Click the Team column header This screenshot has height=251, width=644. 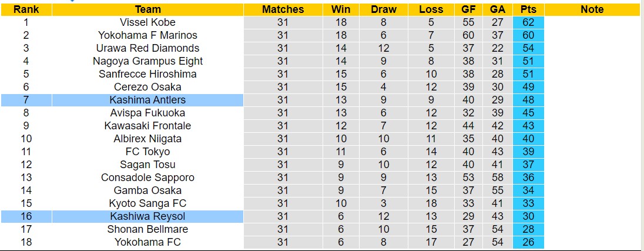point(147,9)
